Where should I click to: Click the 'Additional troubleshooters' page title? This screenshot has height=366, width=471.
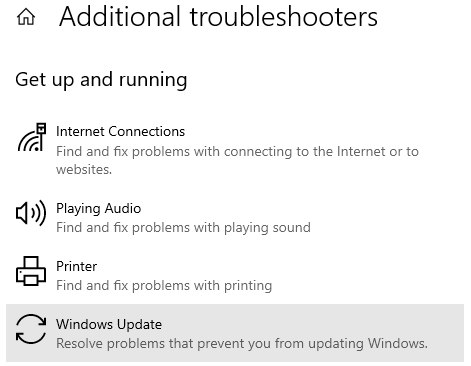pyautogui.click(x=218, y=17)
